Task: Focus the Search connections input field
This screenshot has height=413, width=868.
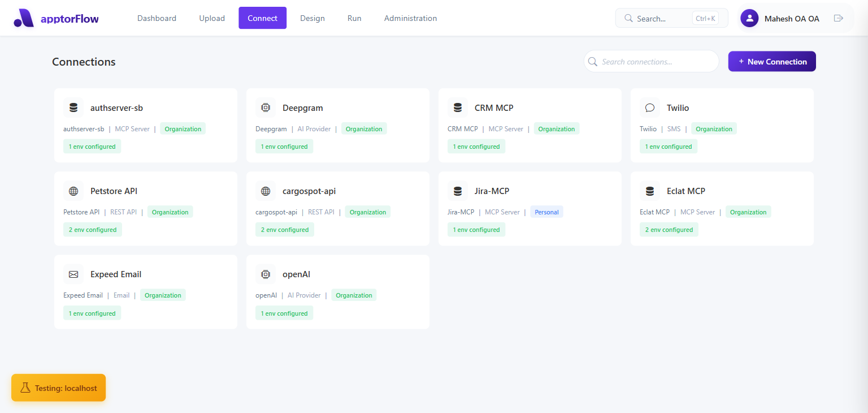Action: pos(656,62)
